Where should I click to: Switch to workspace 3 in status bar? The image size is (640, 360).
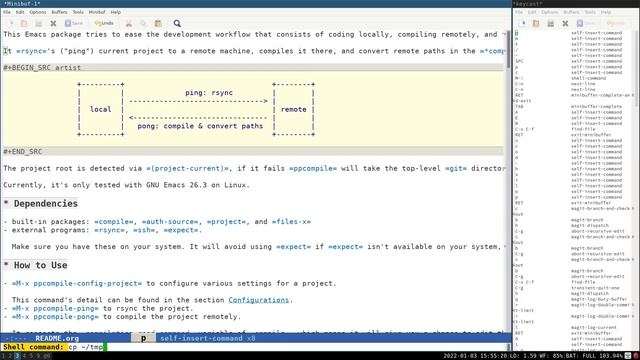tap(17, 356)
